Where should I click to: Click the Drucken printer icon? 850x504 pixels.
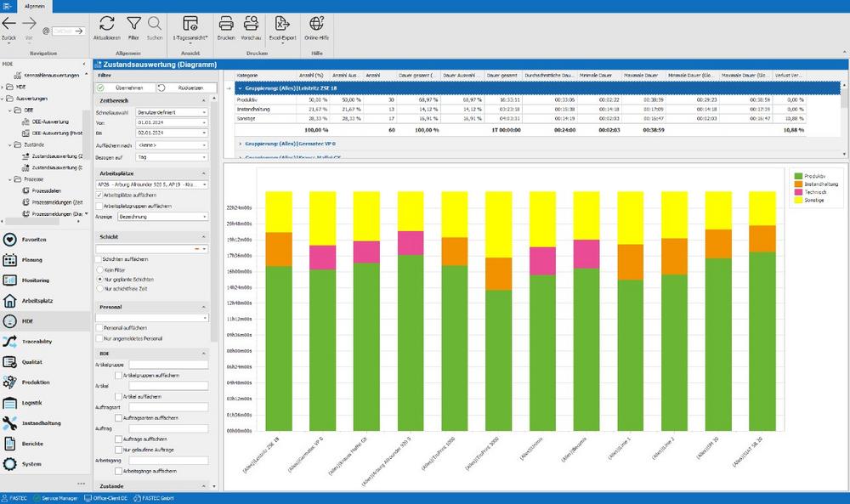[226, 23]
